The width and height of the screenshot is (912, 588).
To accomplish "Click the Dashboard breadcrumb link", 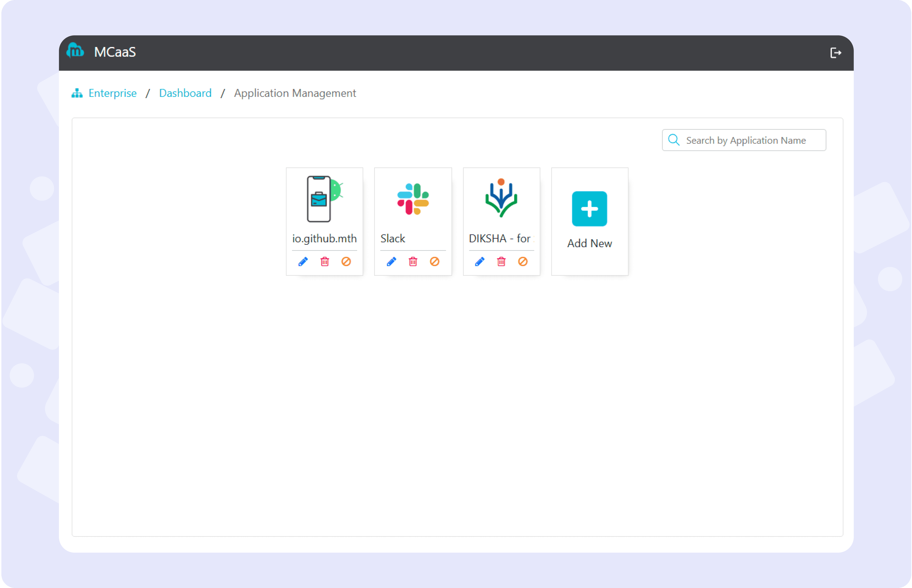I will click(185, 93).
